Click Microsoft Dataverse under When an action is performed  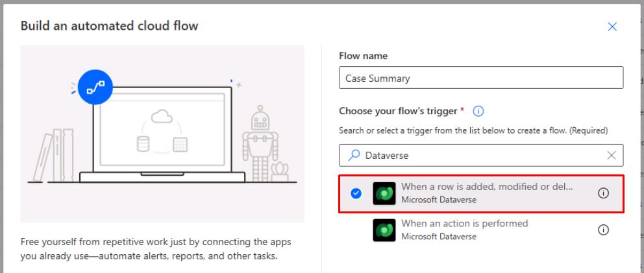click(439, 237)
